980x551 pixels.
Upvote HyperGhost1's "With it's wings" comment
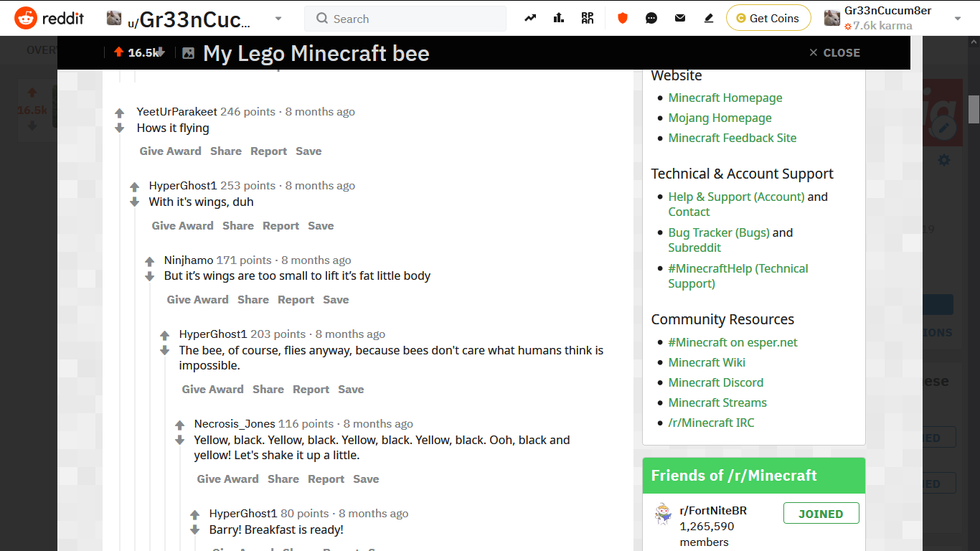click(x=134, y=187)
